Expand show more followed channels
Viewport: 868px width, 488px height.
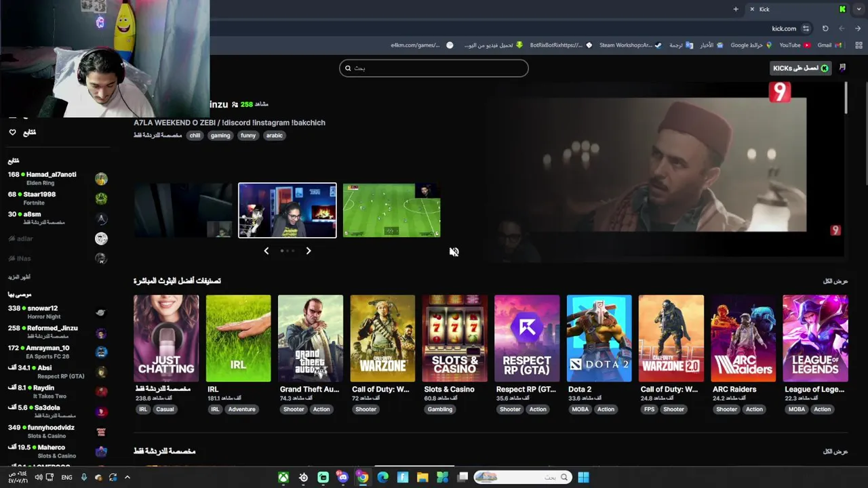(x=19, y=277)
